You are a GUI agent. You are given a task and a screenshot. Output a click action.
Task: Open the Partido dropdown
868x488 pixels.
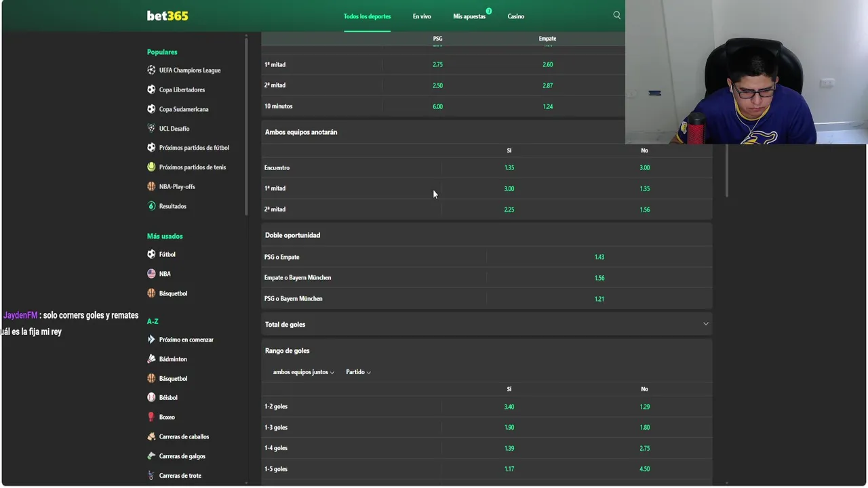pyautogui.click(x=358, y=372)
